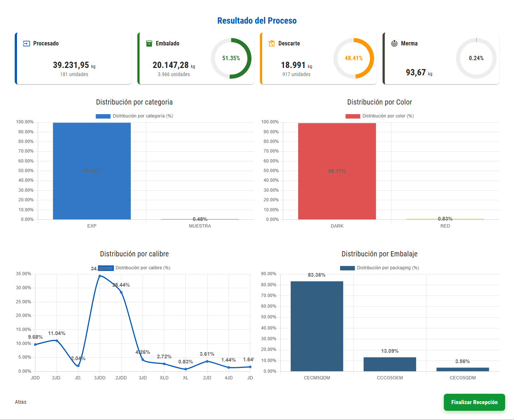
Task: Click the Procesado arrow-box icon
Action: 26,44
